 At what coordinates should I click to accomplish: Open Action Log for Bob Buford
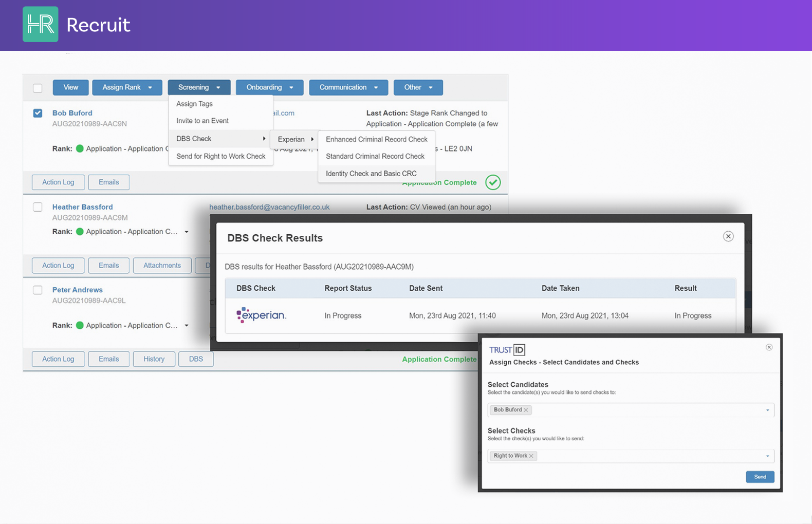[58, 182]
